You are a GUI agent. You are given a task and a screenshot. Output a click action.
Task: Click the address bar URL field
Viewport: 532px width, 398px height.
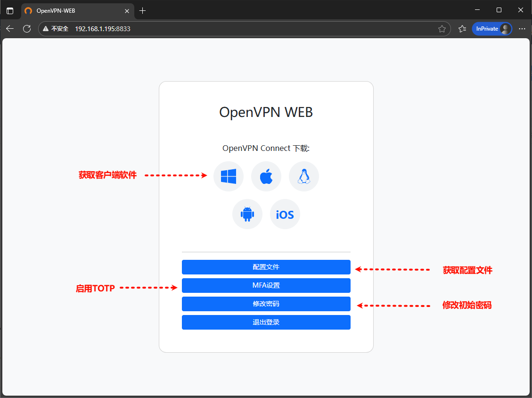236,29
